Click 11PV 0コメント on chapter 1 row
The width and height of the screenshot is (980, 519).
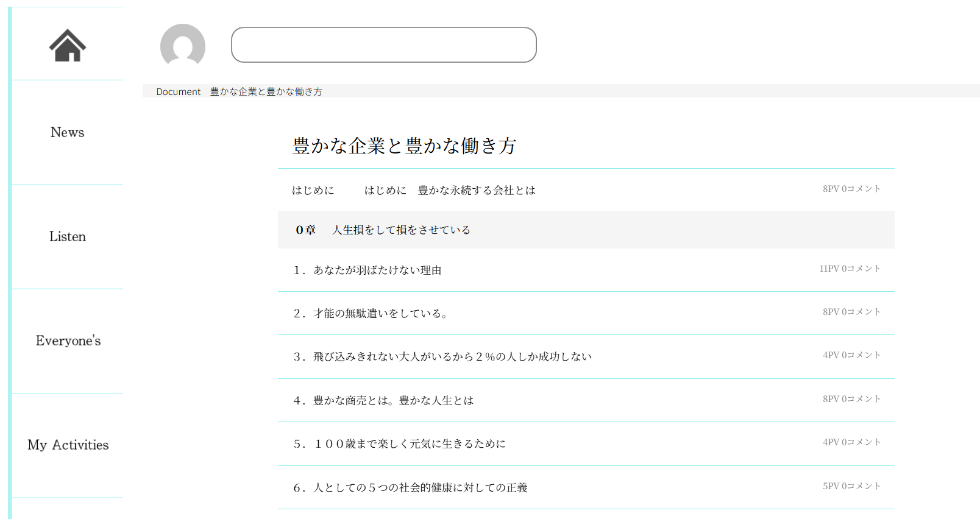(850, 269)
